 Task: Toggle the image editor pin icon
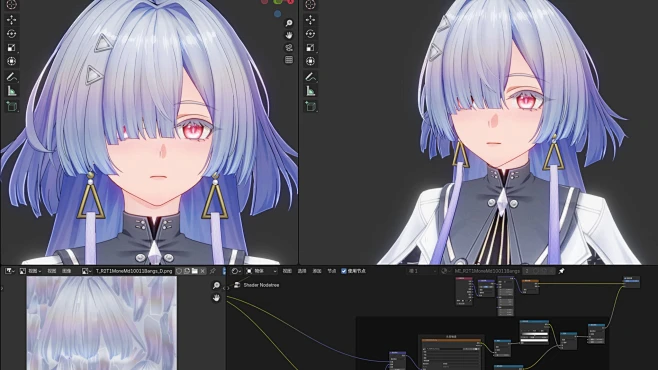(x=212, y=271)
